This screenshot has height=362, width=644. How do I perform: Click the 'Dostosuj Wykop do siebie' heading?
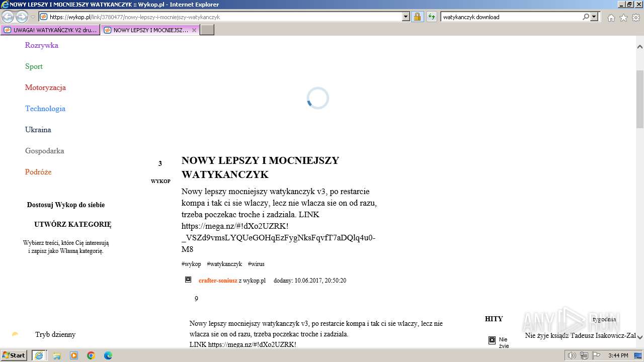pyautogui.click(x=66, y=205)
